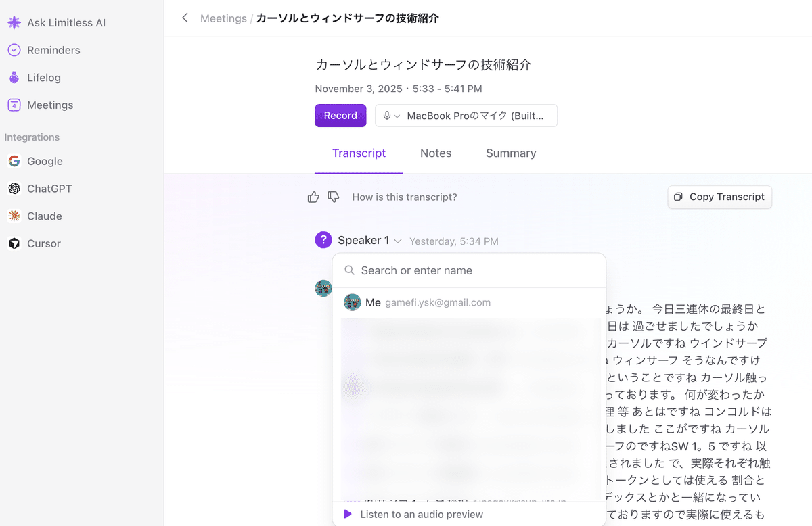Go to Lifelog in sidebar
The height and width of the screenshot is (526, 812).
click(43, 78)
